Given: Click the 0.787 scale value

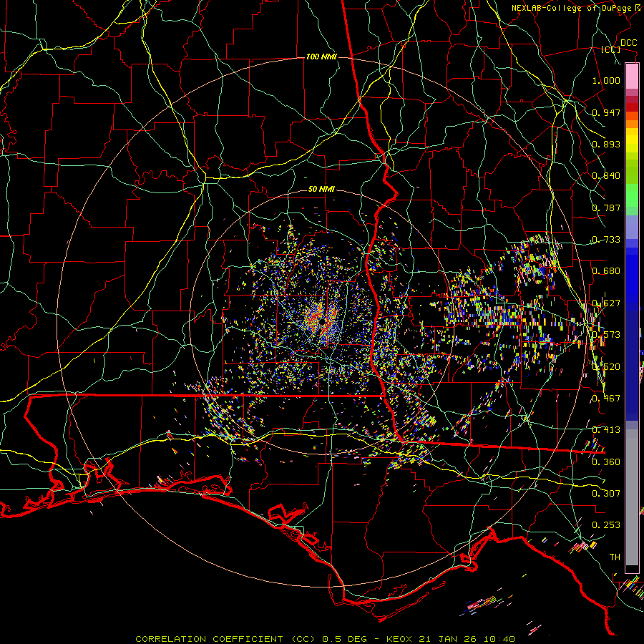Looking at the screenshot, I should click(606, 208).
